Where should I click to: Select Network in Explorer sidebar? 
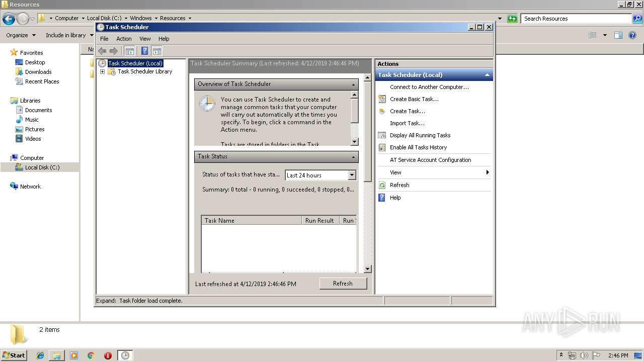click(30, 187)
